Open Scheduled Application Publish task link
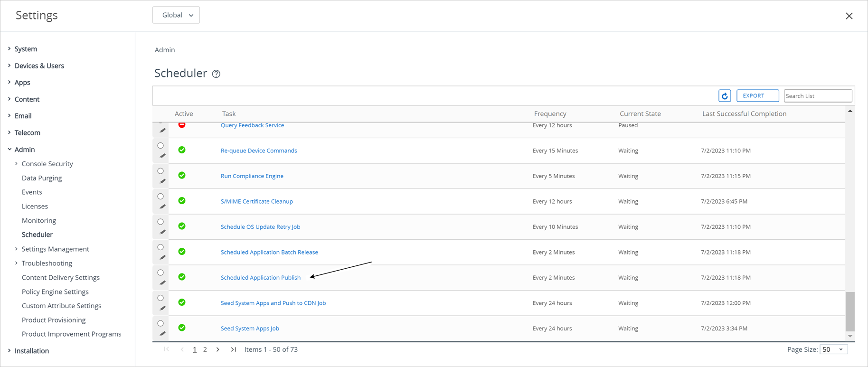This screenshot has width=868, height=367. pos(261,278)
